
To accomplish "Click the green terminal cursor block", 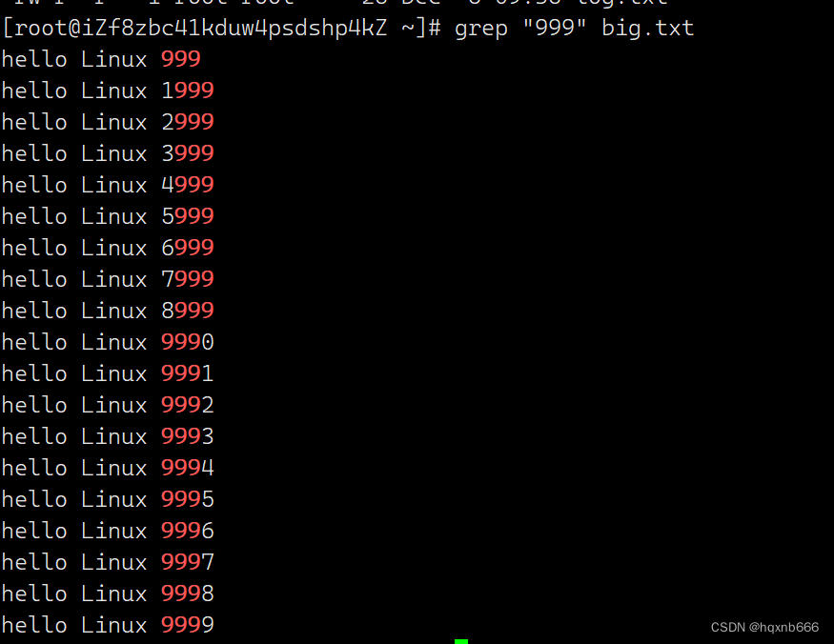I will pos(461,641).
